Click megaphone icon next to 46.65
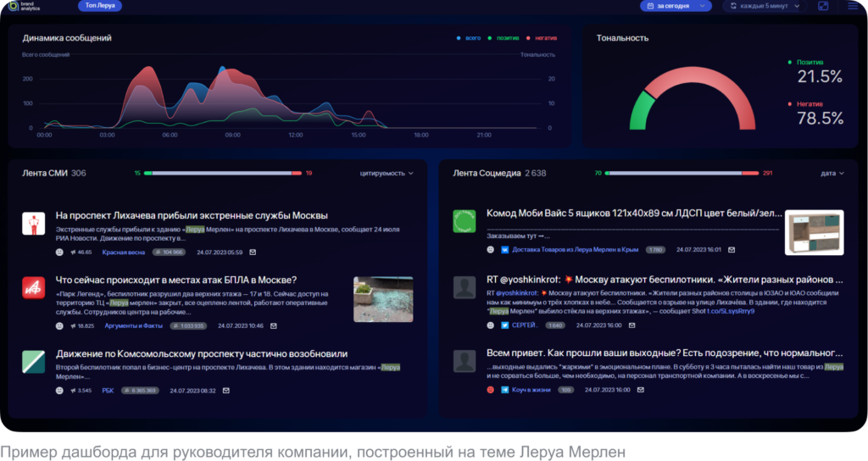 [73, 253]
